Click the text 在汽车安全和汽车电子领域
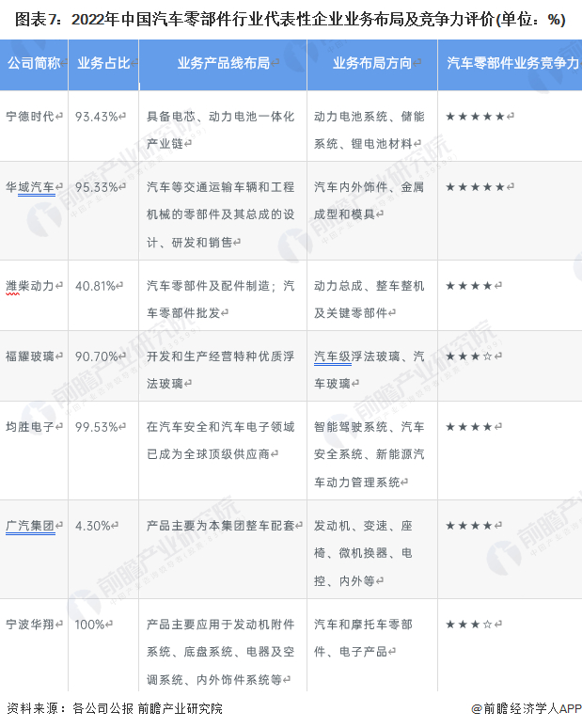 pos(220,427)
